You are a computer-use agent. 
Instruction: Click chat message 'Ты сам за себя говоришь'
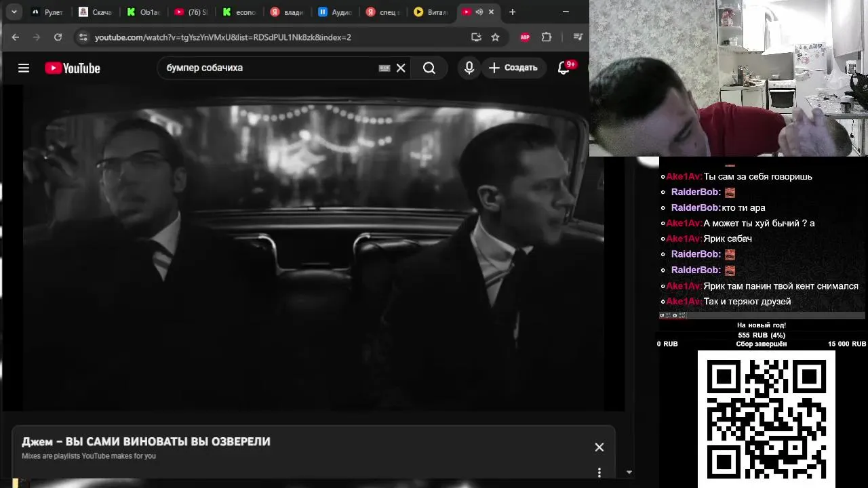point(757,176)
